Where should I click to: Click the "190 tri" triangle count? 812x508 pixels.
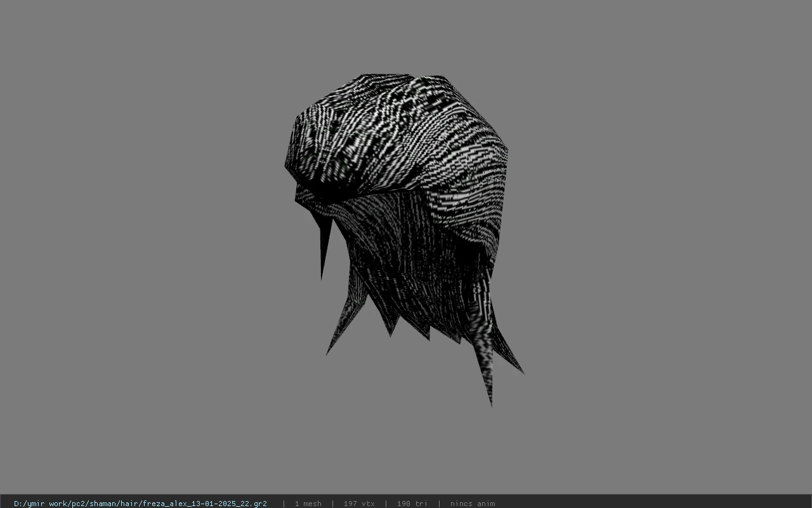click(412, 504)
